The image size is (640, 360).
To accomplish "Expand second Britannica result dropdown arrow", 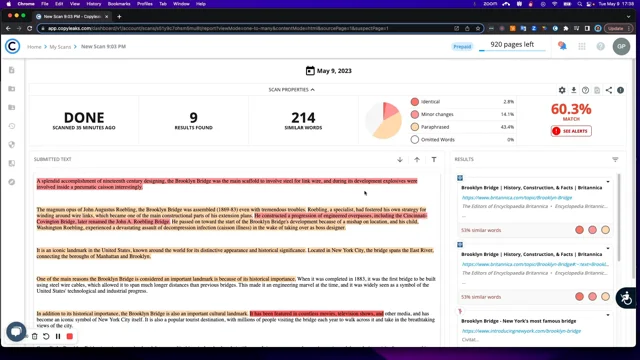I will pos(608,248).
